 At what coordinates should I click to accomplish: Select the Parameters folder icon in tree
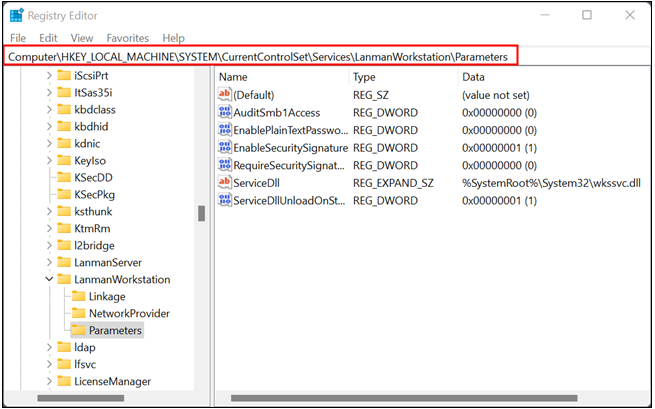pos(76,330)
